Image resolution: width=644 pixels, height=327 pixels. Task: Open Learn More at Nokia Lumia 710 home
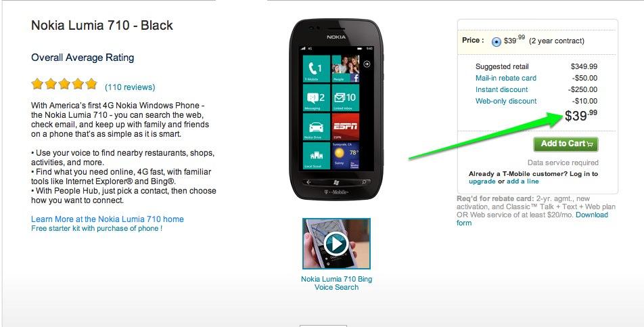(107, 219)
